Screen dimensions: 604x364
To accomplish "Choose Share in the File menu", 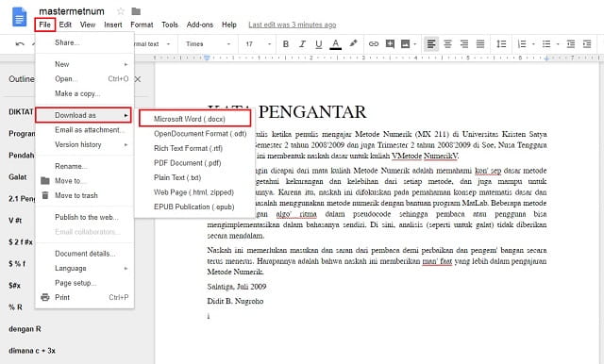I will pyautogui.click(x=84, y=42).
